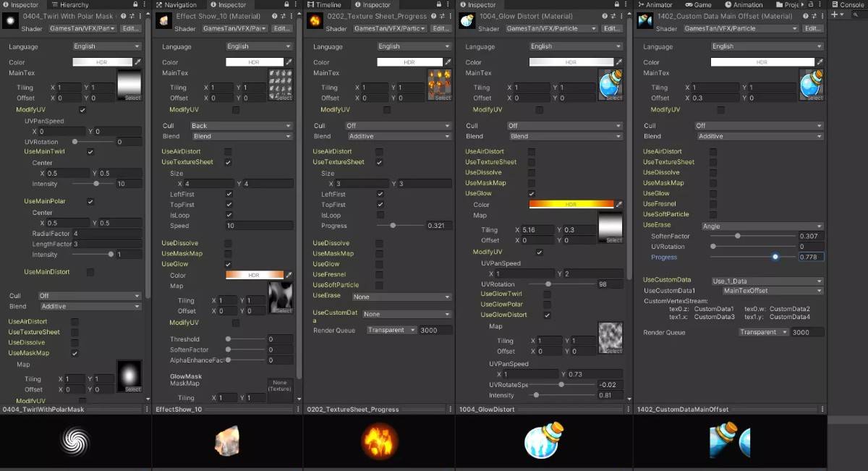This screenshot has height=471, width=868.
Task: Click the Progress slider in 1402_Custom Data panel
Action: 753,257
